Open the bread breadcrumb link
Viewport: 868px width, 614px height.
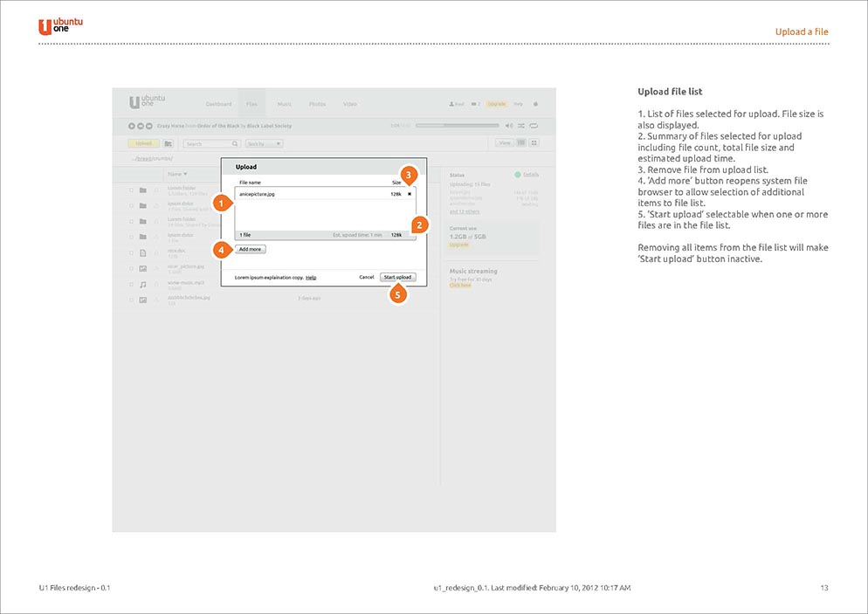coord(144,158)
